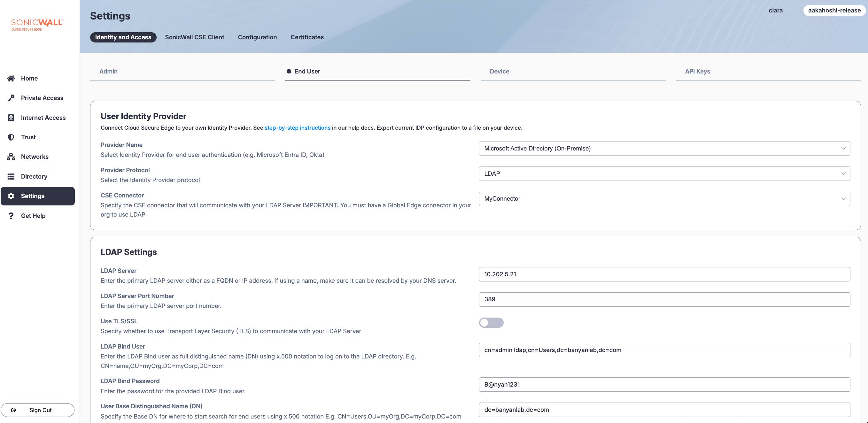Click the Directory list icon

click(x=11, y=176)
